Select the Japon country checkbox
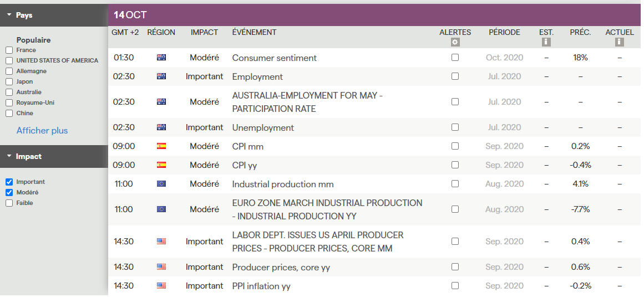The width and height of the screenshot is (644, 308). point(9,82)
